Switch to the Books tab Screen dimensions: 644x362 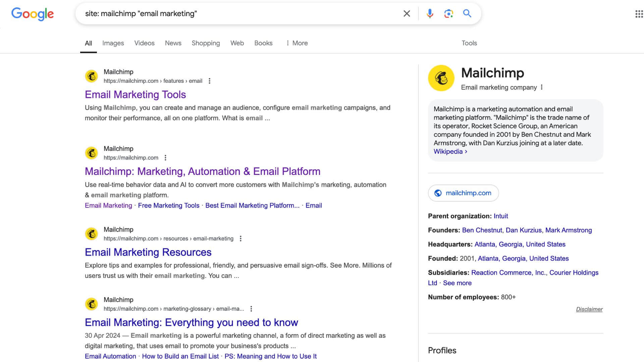point(263,43)
